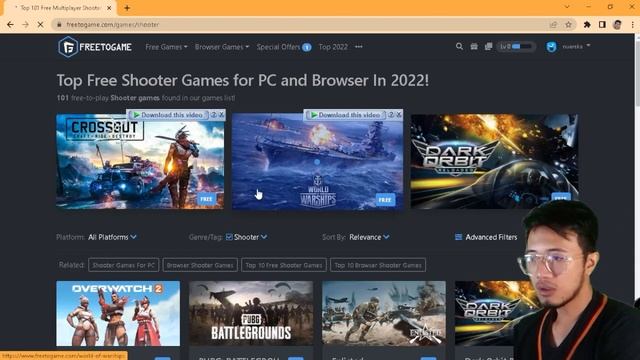This screenshot has height=360, width=640.
Task: Click help icon on Crossout download overlay
Action: tap(213, 115)
